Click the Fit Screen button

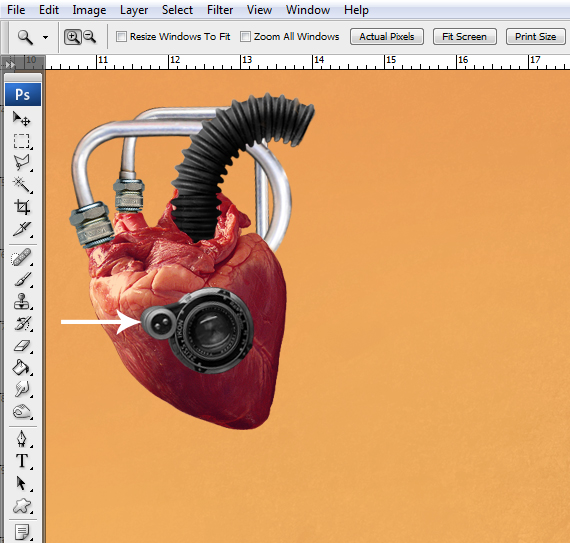(465, 37)
